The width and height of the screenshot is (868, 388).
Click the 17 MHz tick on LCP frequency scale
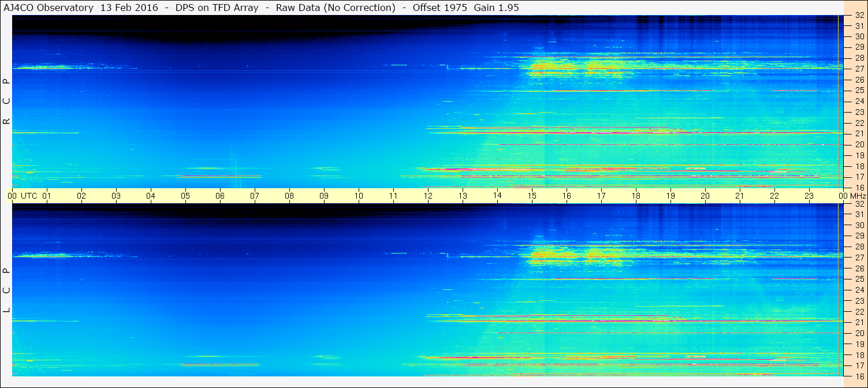pyautogui.click(x=859, y=365)
